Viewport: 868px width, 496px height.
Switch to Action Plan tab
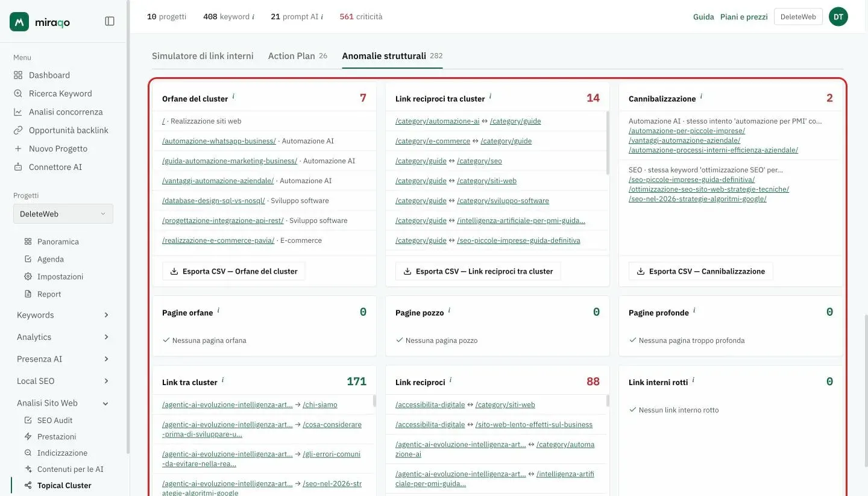tap(298, 56)
